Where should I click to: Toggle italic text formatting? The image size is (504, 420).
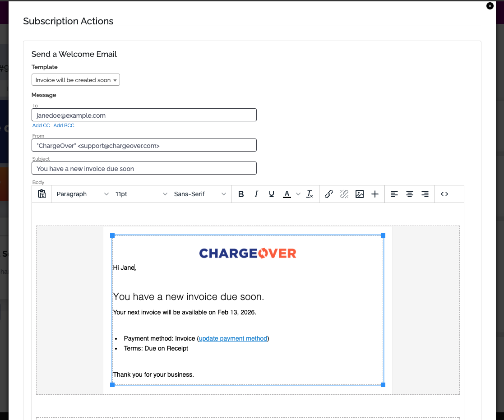[256, 194]
